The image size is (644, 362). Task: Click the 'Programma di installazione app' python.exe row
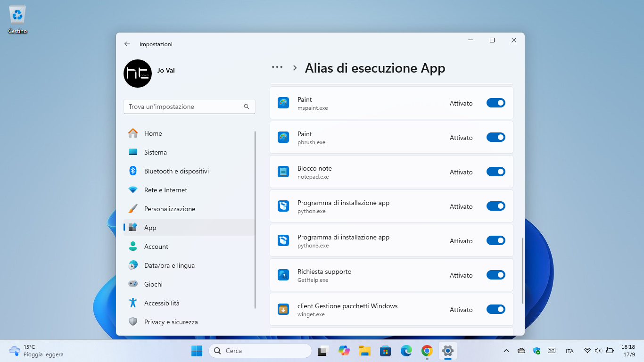click(x=391, y=206)
